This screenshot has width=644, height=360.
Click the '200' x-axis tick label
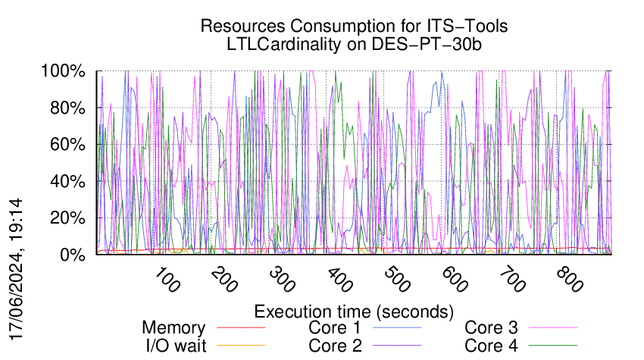click(x=224, y=280)
